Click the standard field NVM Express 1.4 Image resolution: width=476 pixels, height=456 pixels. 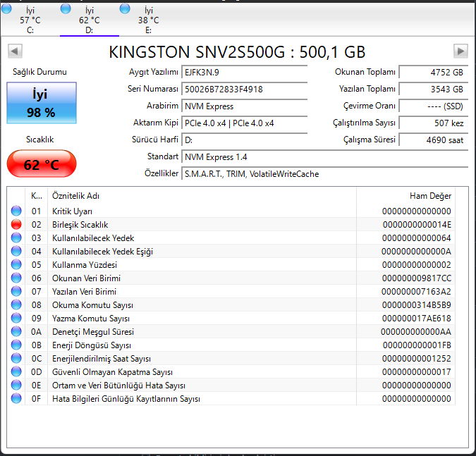click(325, 157)
